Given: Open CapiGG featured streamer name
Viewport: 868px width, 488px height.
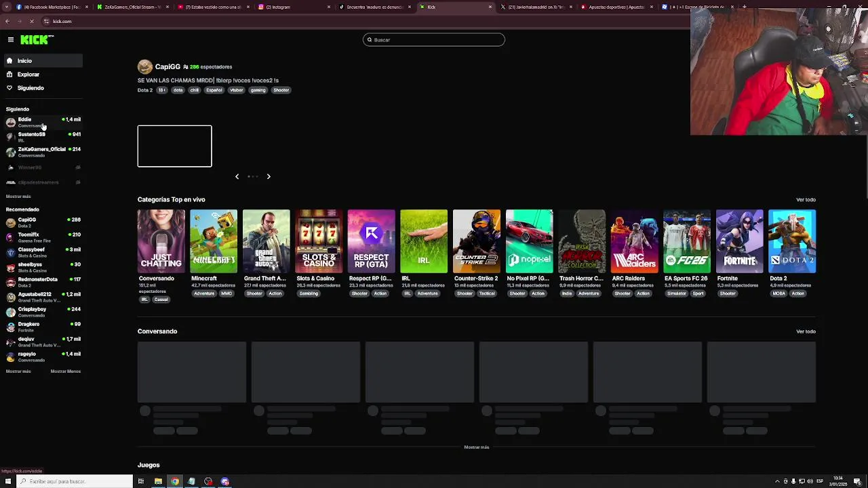Looking at the screenshot, I should tap(167, 66).
